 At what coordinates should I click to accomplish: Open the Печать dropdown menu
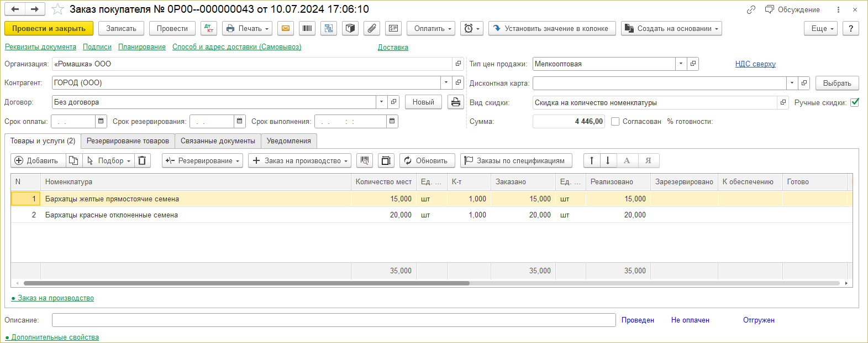click(248, 28)
